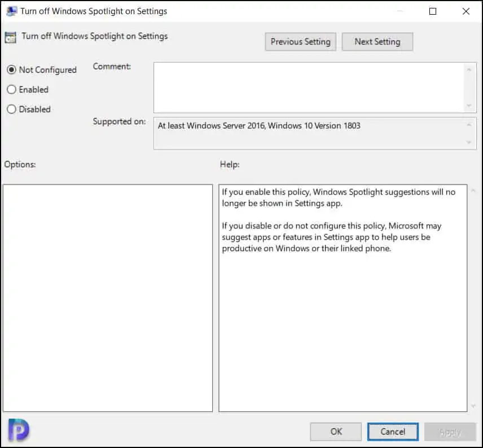This screenshot has width=483, height=448.
Task: Click the 'If you enable this policy' paragraph
Action: tap(339, 197)
